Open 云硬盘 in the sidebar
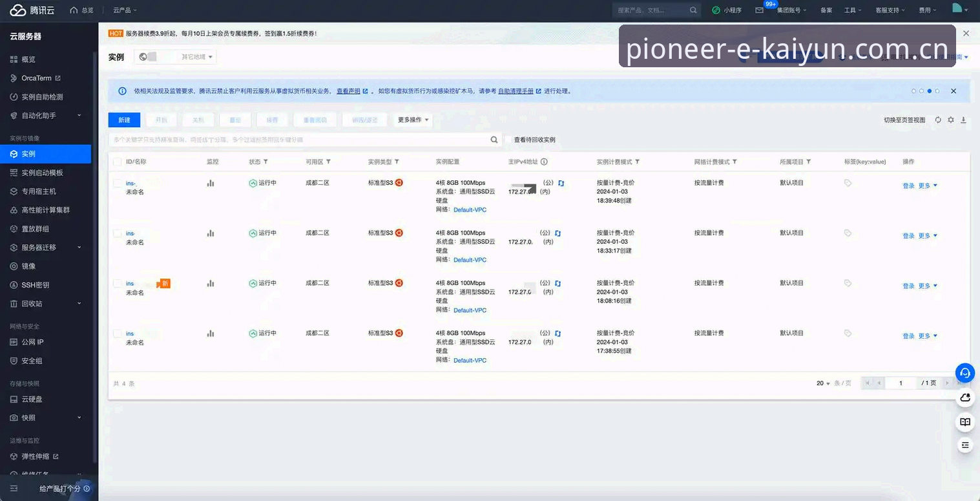 tap(32, 400)
